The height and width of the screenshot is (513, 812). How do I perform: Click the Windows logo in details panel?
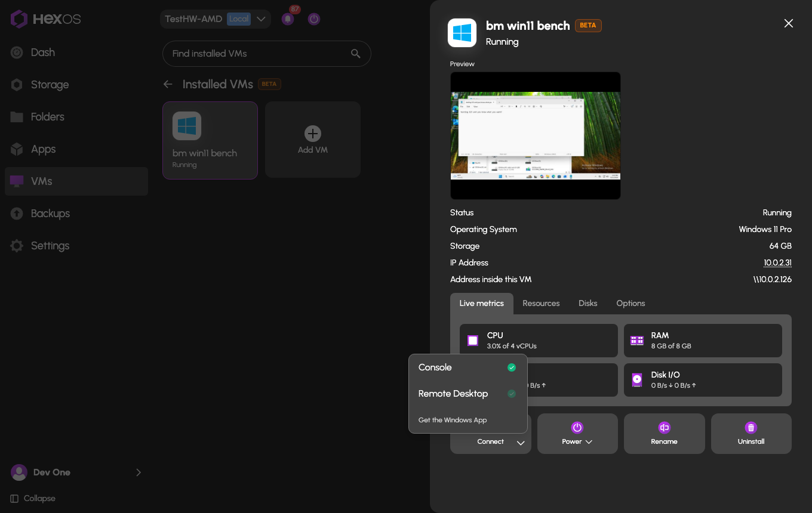[462, 33]
